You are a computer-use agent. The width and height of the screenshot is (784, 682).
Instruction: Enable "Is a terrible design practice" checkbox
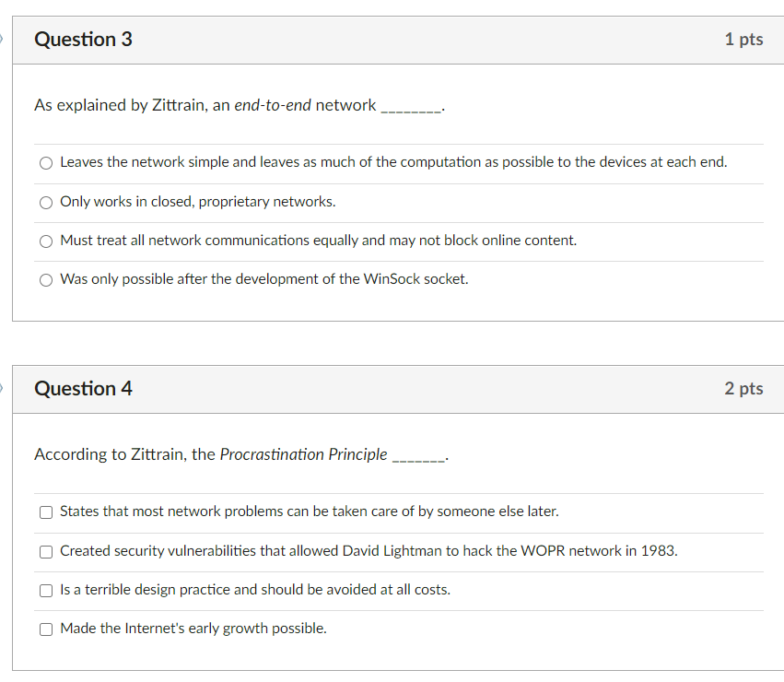tap(45, 590)
